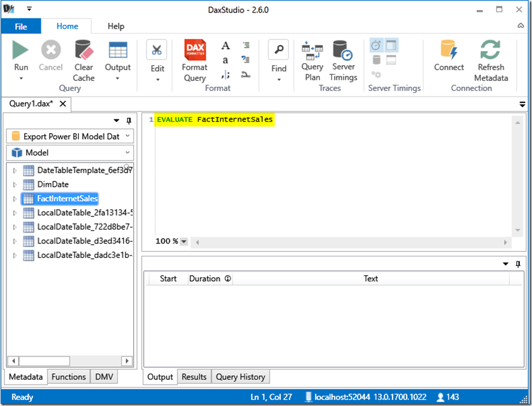Convert selection to uppercase with the A icon
This screenshot has width=532, height=406.
pos(226,45)
